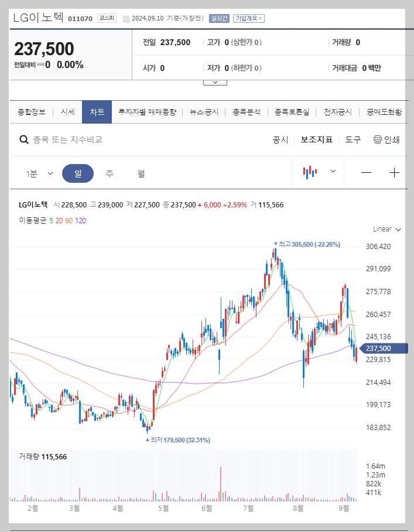414x532 pixels.
Task: Click the 이동평균 legend label
Action: tap(32, 220)
